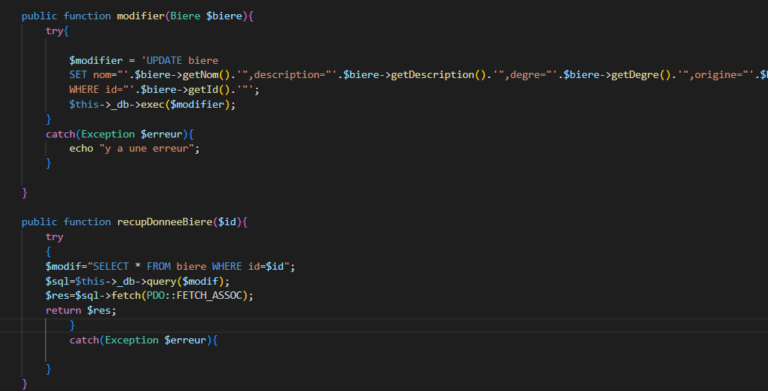This screenshot has height=391, width=768.
Task: Click the second 'catch(Exception $erreur){' line
Action: click(144, 340)
